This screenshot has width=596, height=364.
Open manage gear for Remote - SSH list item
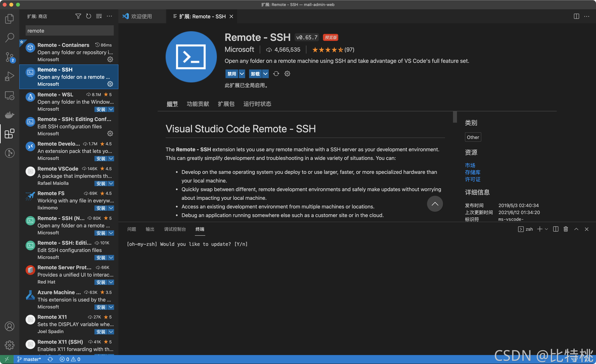(x=110, y=84)
